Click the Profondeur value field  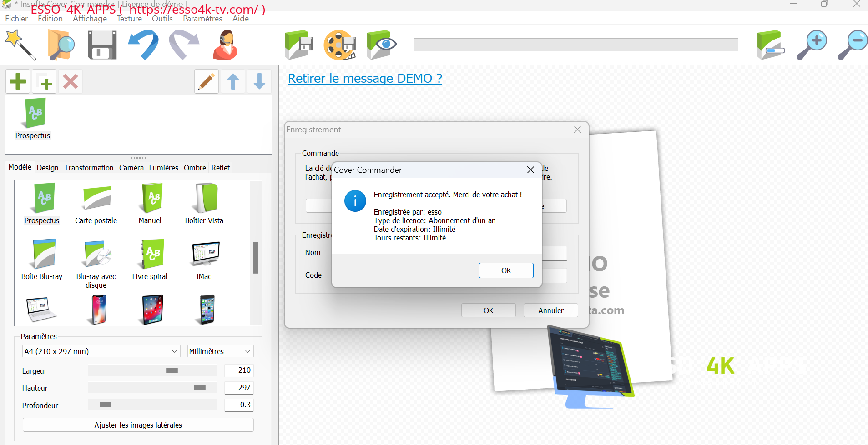[x=239, y=405]
